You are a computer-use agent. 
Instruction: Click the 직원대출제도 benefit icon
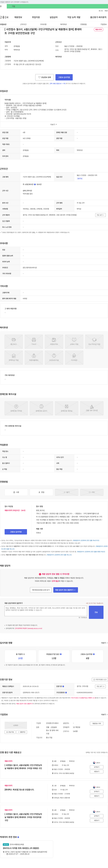point(34,357)
